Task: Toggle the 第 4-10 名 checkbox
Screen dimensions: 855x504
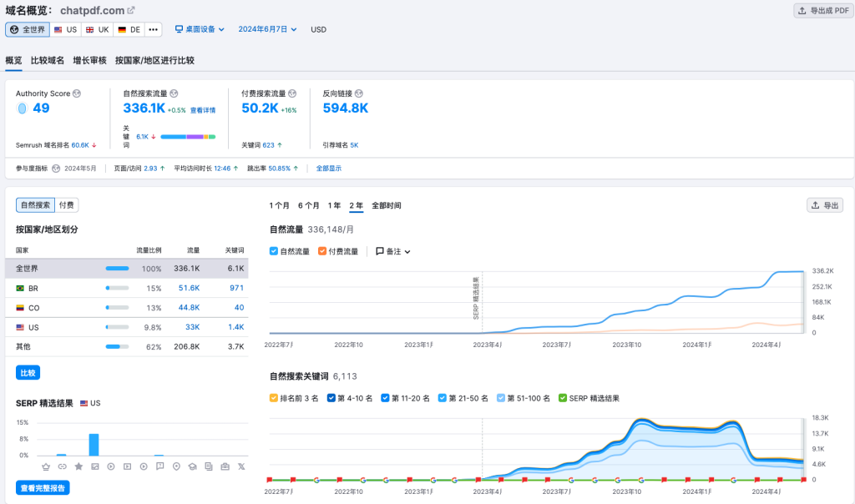Action: [x=331, y=398]
